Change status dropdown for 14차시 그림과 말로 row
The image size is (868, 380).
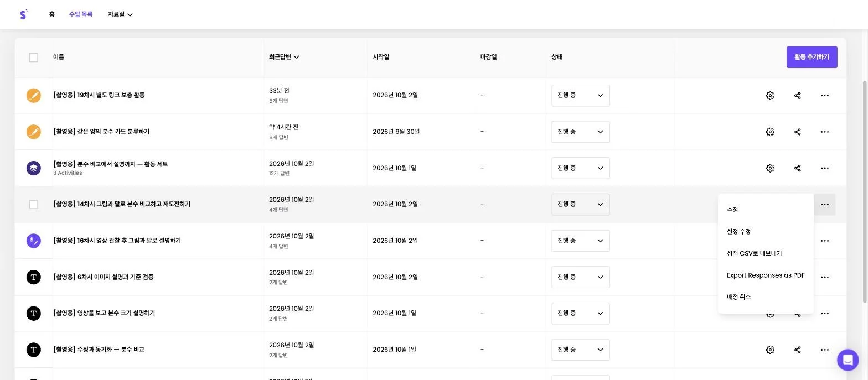(581, 205)
